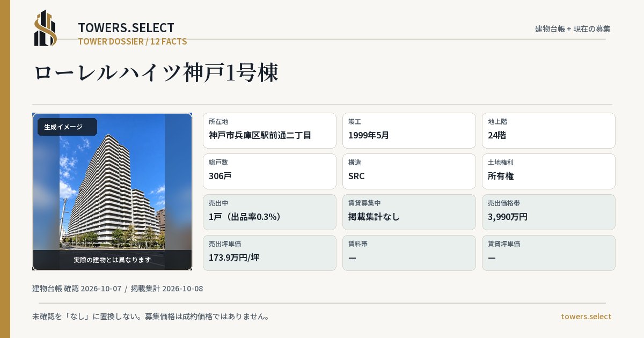Click the value 所有権

click(x=501, y=176)
